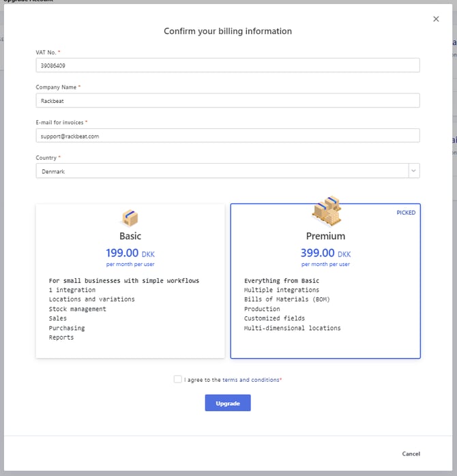
Task: Open the terms and conditions link
Action: pos(250,380)
